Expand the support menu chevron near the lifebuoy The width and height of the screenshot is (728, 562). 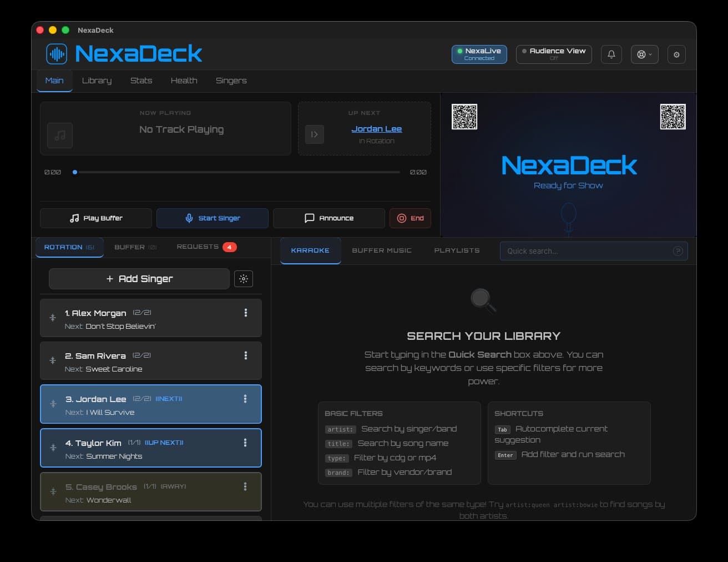click(x=649, y=54)
